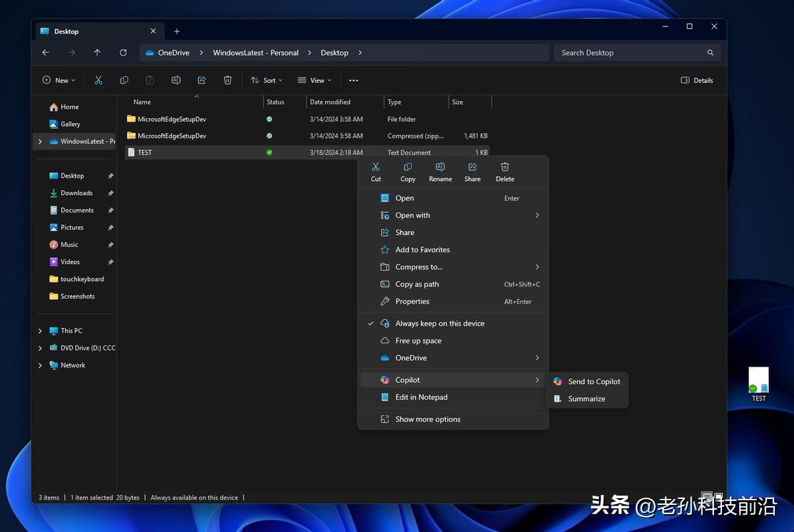The width and height of the screenshot is (794, 532).
Task: Click the Paste icon on the toolbar
Action: [150, 79]
